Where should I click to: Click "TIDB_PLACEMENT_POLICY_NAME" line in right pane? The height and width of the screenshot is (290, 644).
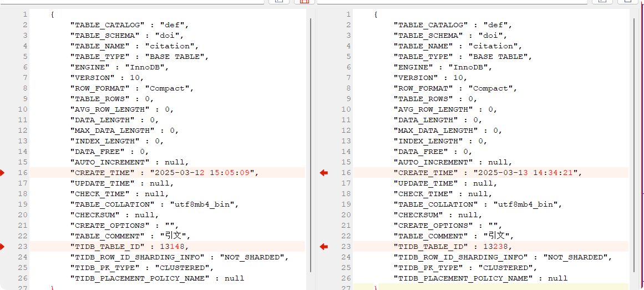(x=481, y=278)
